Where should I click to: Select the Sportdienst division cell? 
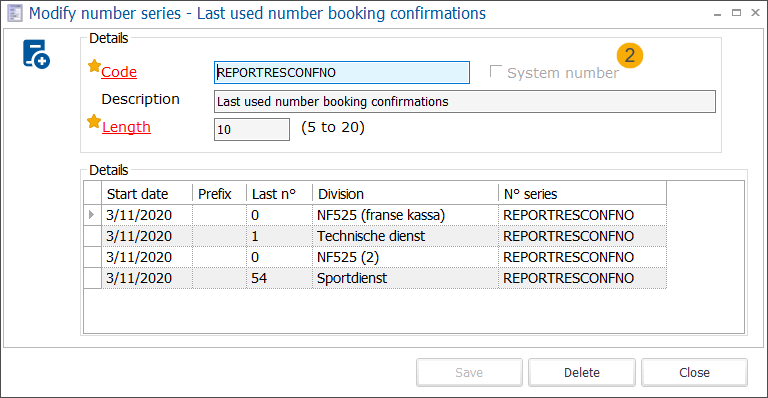tap(406, 278)
